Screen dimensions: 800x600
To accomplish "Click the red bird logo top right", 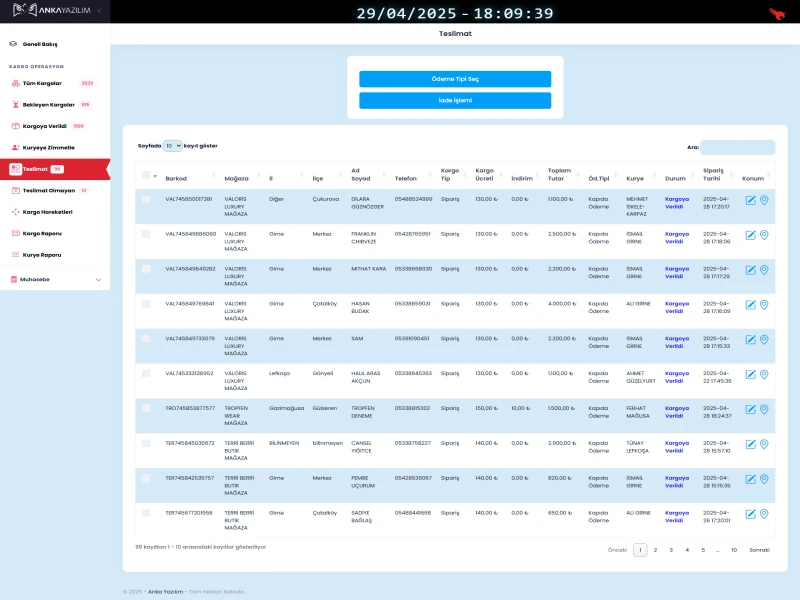I will tap(776, 13).
